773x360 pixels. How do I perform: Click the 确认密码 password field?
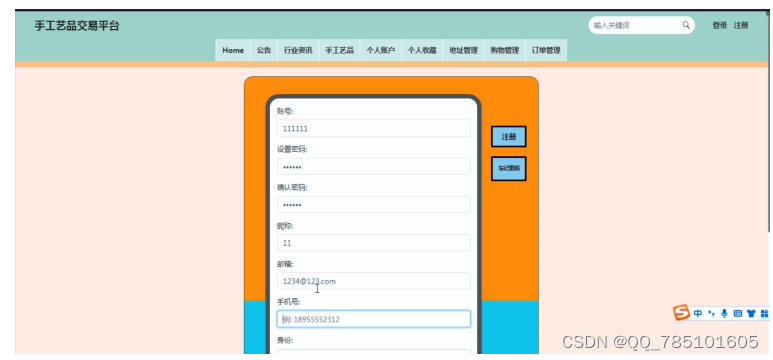tap(374, 205)
